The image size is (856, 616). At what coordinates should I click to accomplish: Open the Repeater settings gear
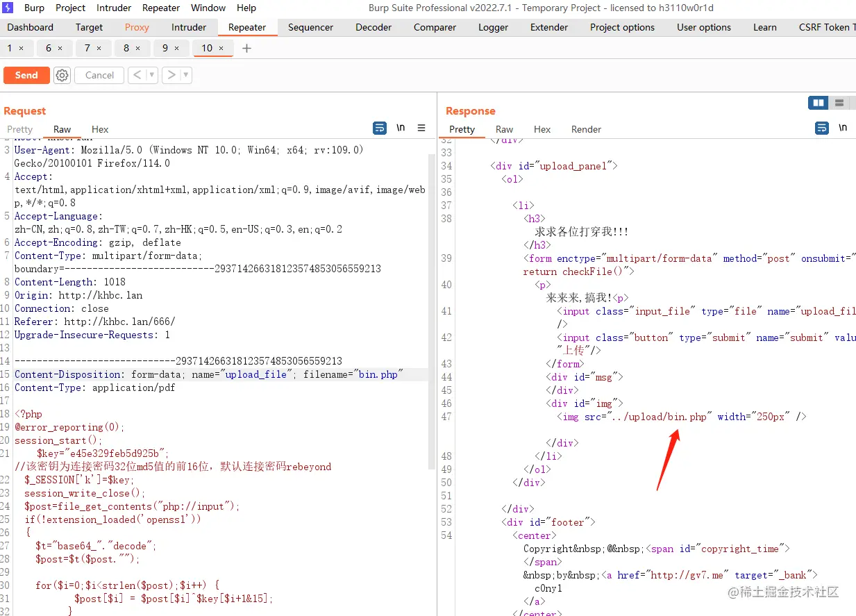62,75
